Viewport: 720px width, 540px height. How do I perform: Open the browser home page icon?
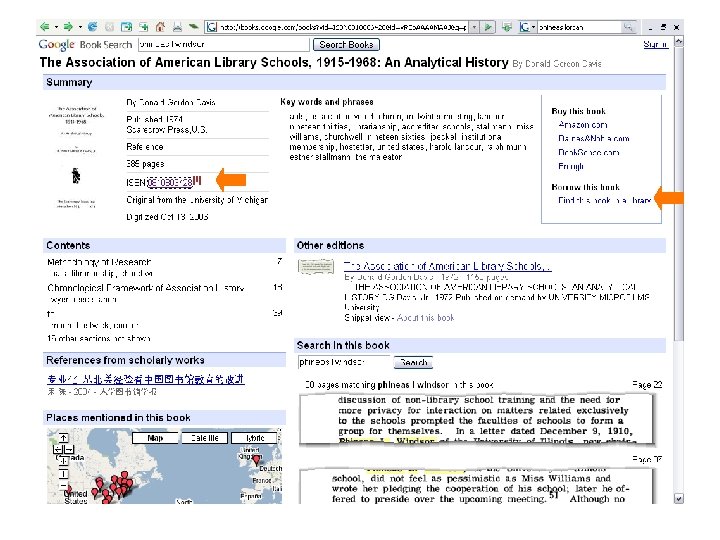[x=160, y=27]
